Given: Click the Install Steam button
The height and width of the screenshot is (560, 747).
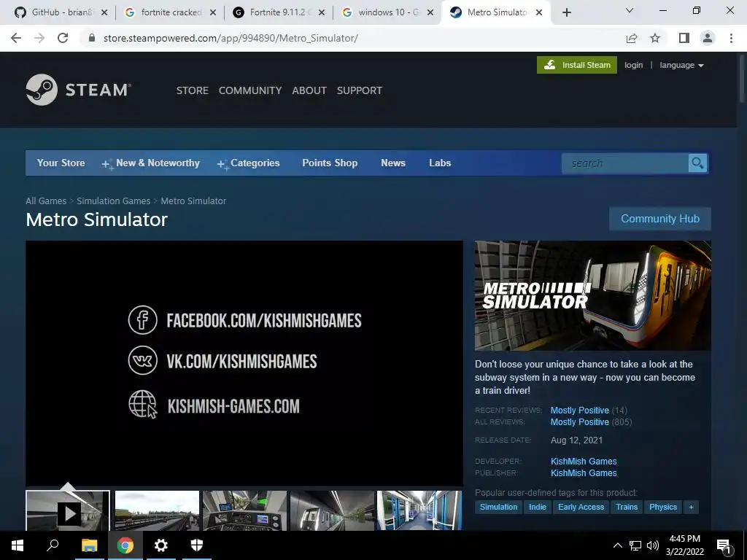Looking at the screenshot, I should (x=577, y=65).
